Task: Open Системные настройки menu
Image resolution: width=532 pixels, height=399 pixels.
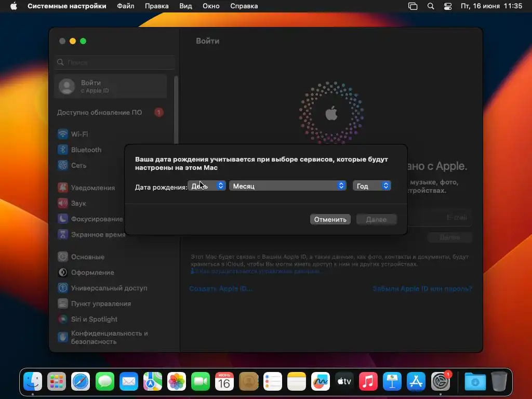Action: 67,6
